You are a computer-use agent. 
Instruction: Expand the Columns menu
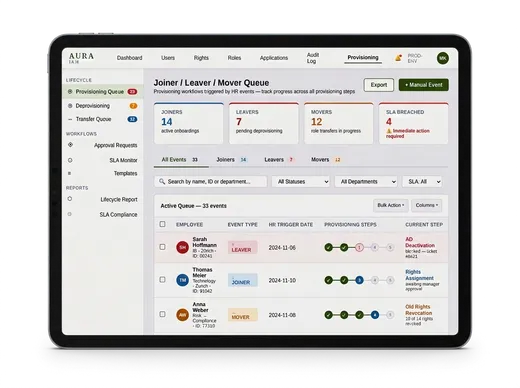click(427, 205)
